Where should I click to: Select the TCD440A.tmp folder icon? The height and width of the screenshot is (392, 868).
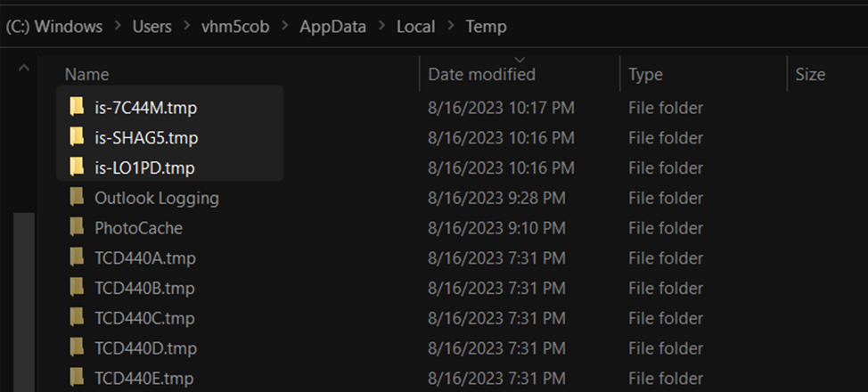(x=77, y=257)
